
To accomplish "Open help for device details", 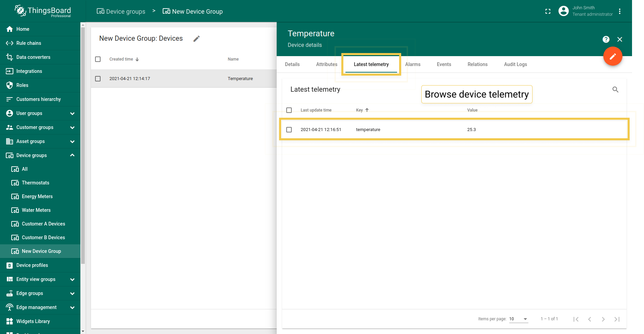I will coord(606,39).
